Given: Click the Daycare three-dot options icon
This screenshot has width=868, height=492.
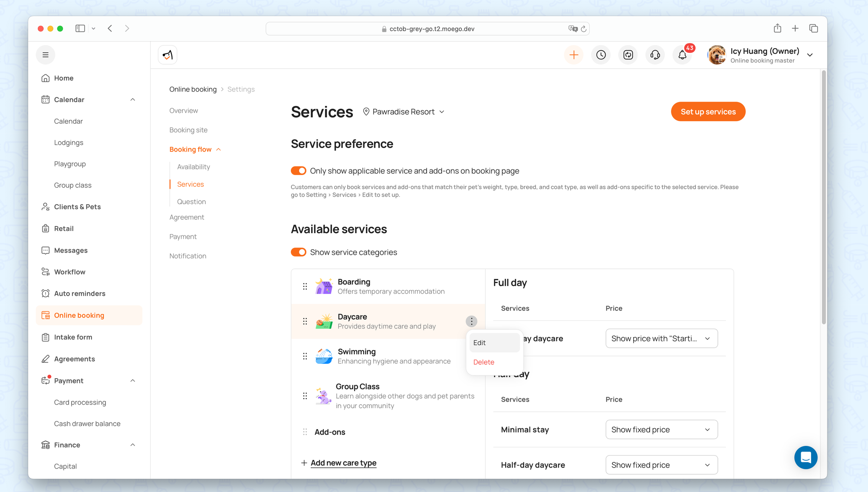Looking at the screenshot, I should (471, 321).
